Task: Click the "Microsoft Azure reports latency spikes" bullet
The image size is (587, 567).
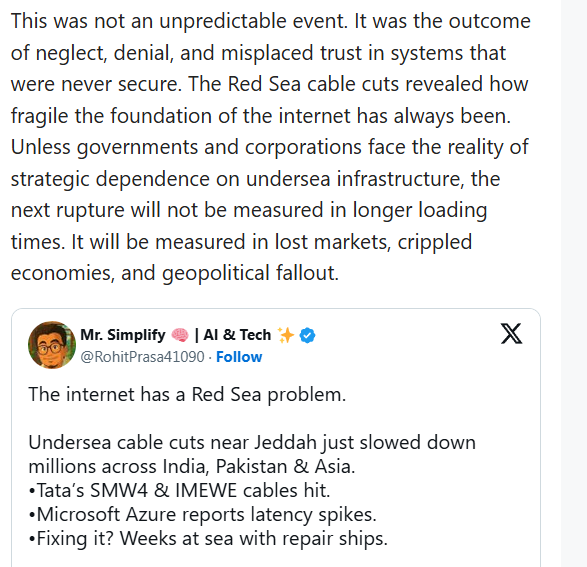Action: (203, 515)
